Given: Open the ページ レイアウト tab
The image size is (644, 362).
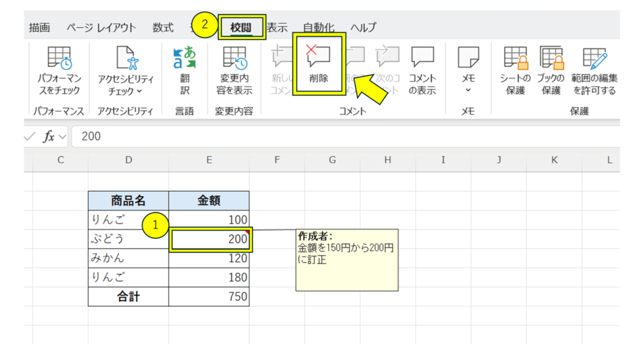Looking at the screenshot, I should [x=101, y=28].
